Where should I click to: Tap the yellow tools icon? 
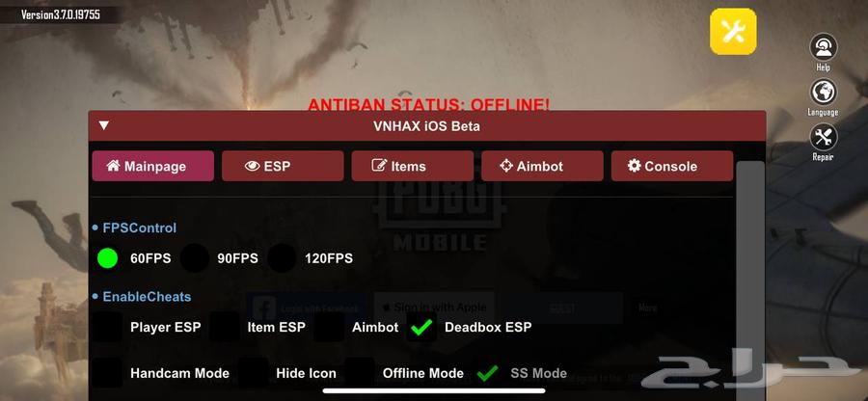point(733,32)
